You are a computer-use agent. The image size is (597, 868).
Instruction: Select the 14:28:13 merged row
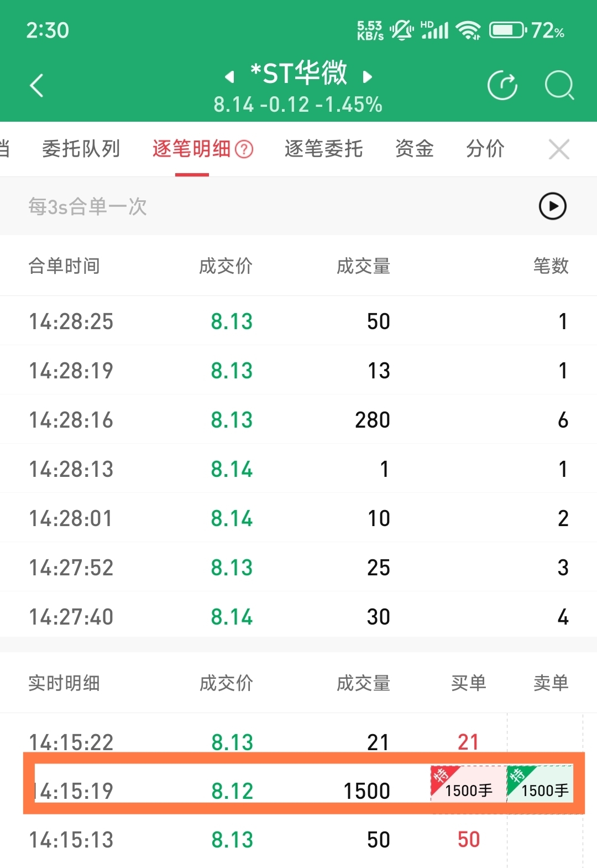click(x=298, y=469)
